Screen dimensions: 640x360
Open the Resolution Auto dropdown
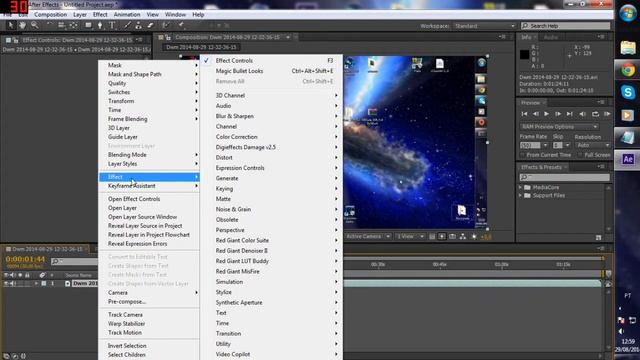coord(593,145)
